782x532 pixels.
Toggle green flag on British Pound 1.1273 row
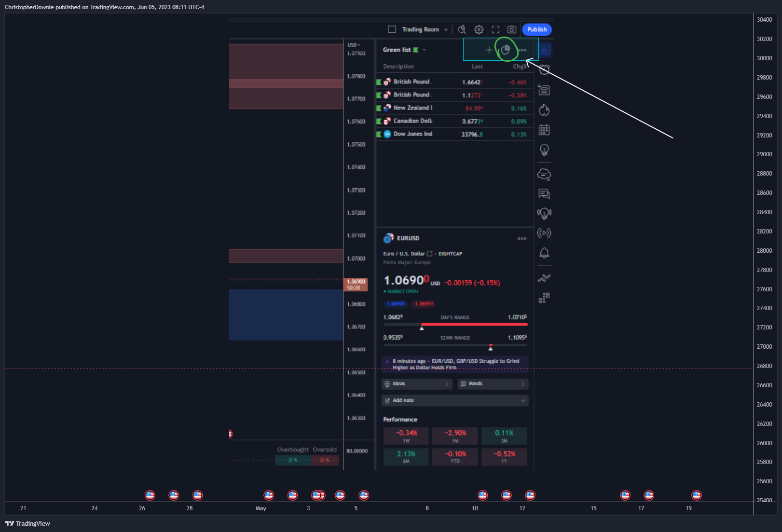click(x=379, y=95)
